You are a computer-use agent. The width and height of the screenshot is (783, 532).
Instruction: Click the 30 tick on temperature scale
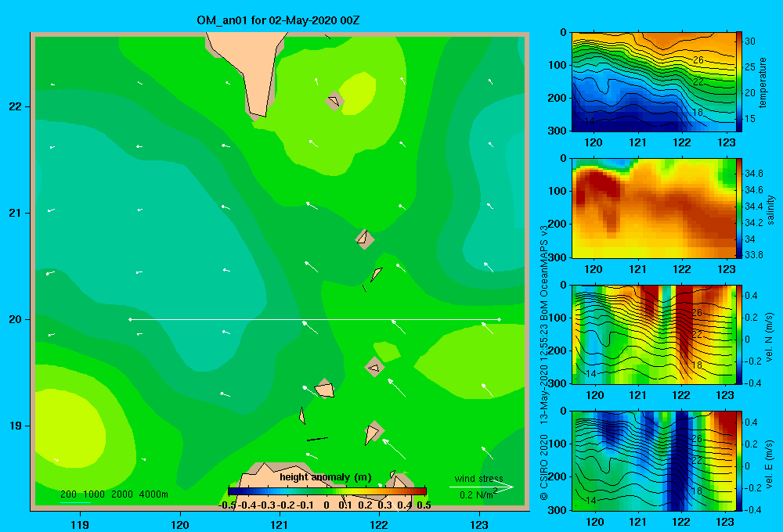point(750,41)
